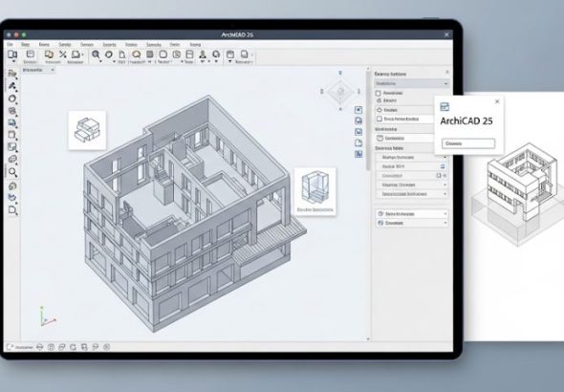Click the corner-bracket icon at the status bar's left end
This screenshot has width=564, height=392.
(10, 347)
